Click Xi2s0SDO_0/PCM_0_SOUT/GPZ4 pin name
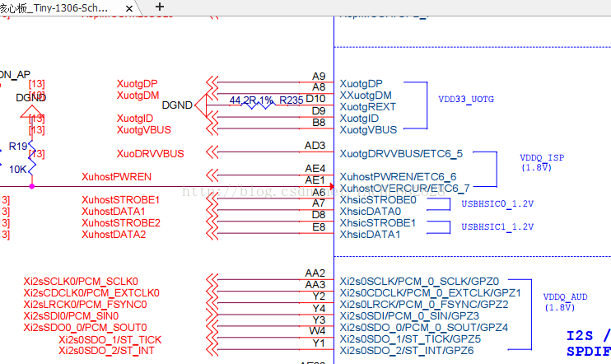This screenshot has height=364, width=611. click(x=423, y=328)
